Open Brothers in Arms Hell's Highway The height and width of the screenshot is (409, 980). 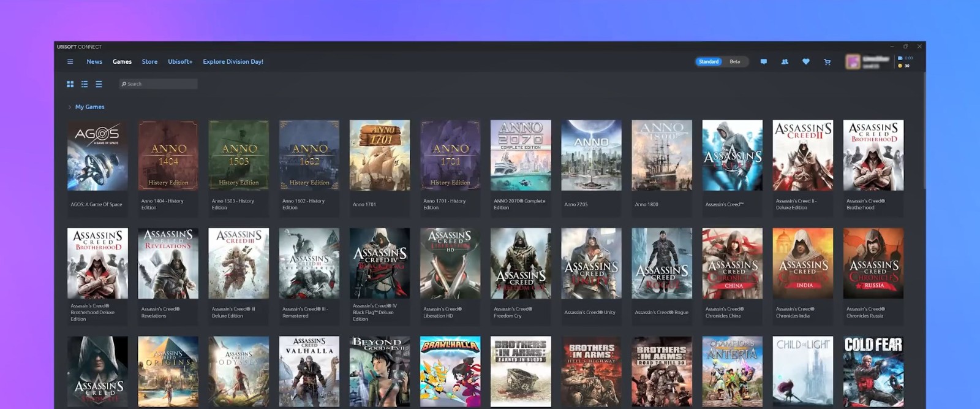point(591,372)
